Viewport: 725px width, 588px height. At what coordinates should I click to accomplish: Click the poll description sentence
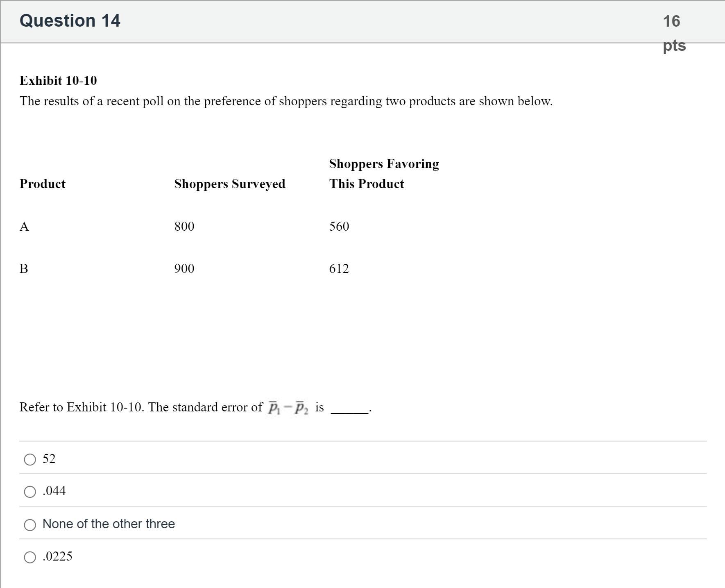[286, 101]
